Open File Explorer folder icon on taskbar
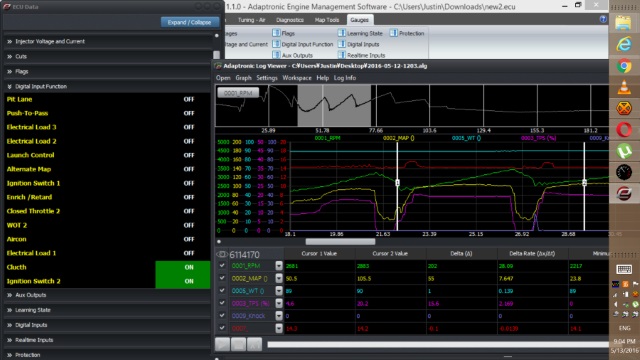This screenshot has width=640, height=360. pos(623,23)
